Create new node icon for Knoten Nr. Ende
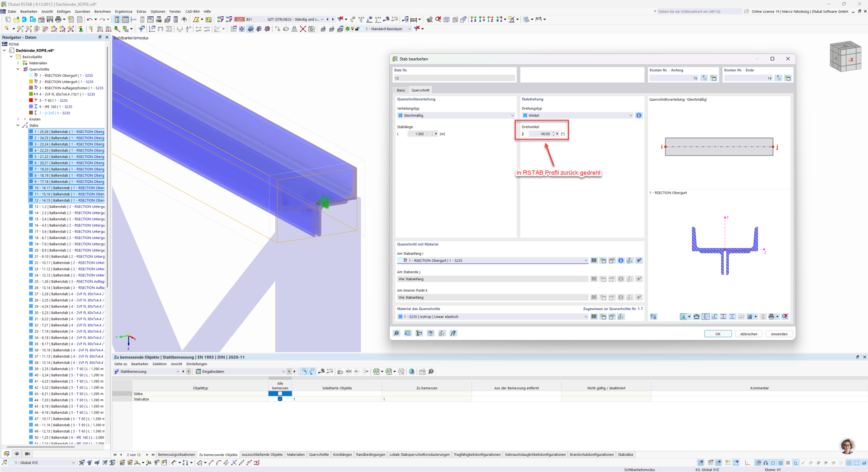 (788, 78)
